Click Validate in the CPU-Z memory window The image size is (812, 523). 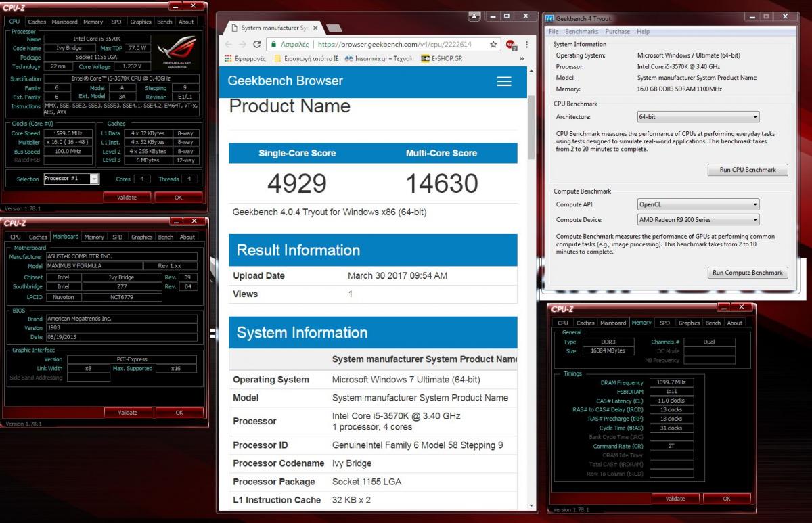(675, 499)
